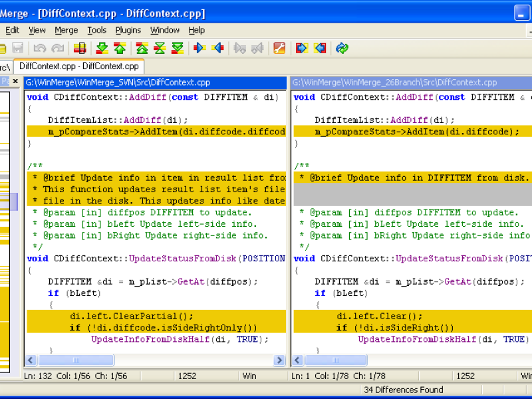Refresh the comparison

point(342,48)
